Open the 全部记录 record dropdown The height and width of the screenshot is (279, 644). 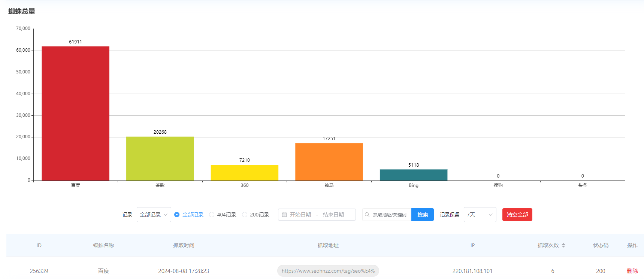[154, 215]
